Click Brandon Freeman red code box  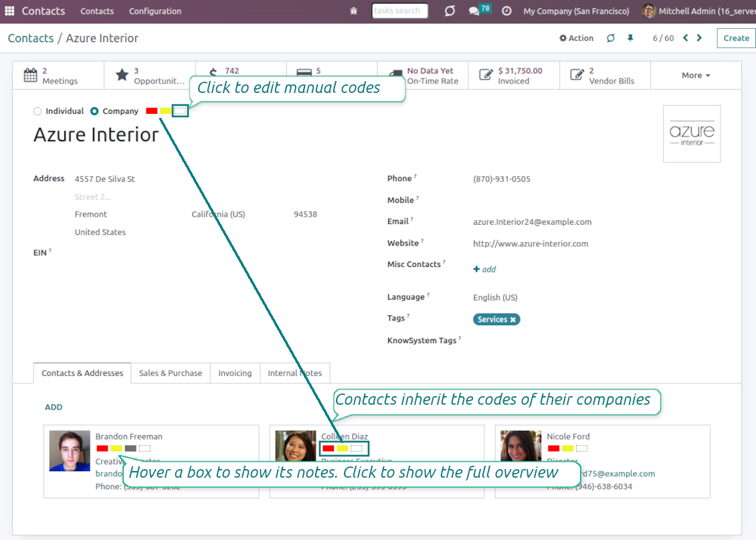[x=102, y=448]
